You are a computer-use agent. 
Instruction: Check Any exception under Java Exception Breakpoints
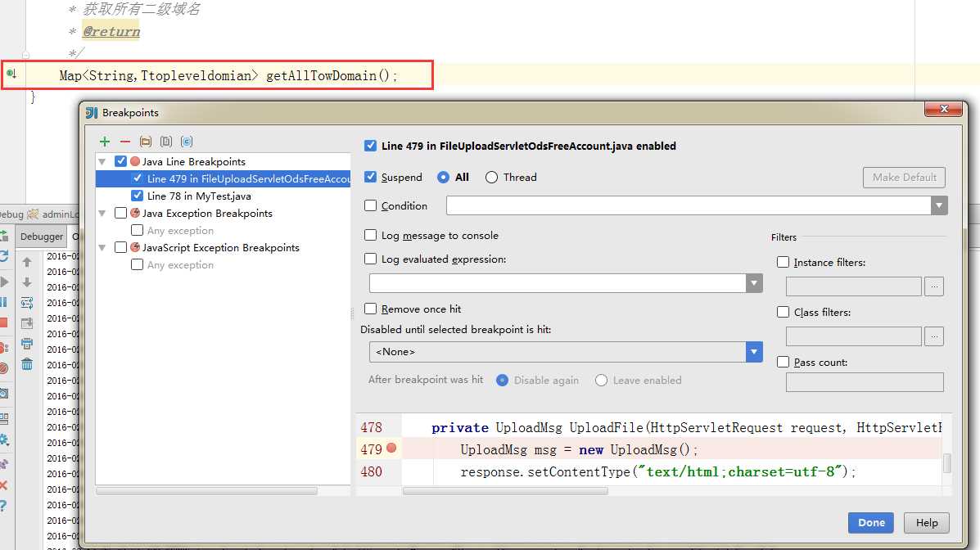click(x=138, y=230)
